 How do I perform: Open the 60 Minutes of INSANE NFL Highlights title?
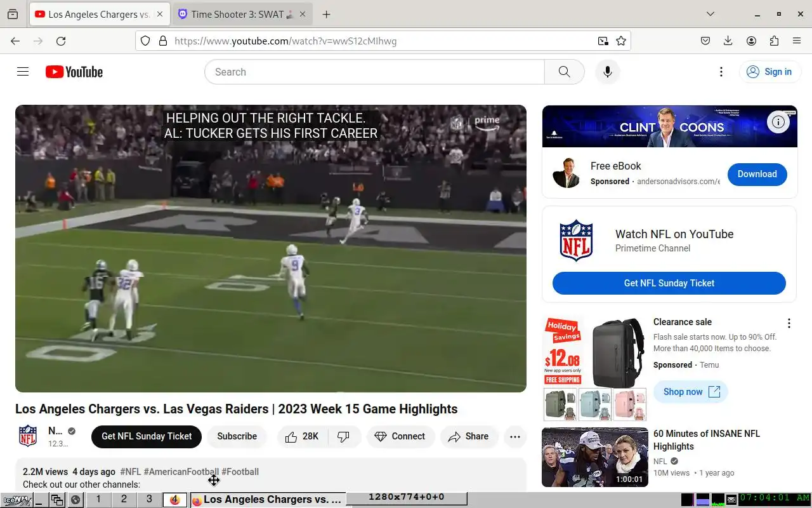point(707,440)
